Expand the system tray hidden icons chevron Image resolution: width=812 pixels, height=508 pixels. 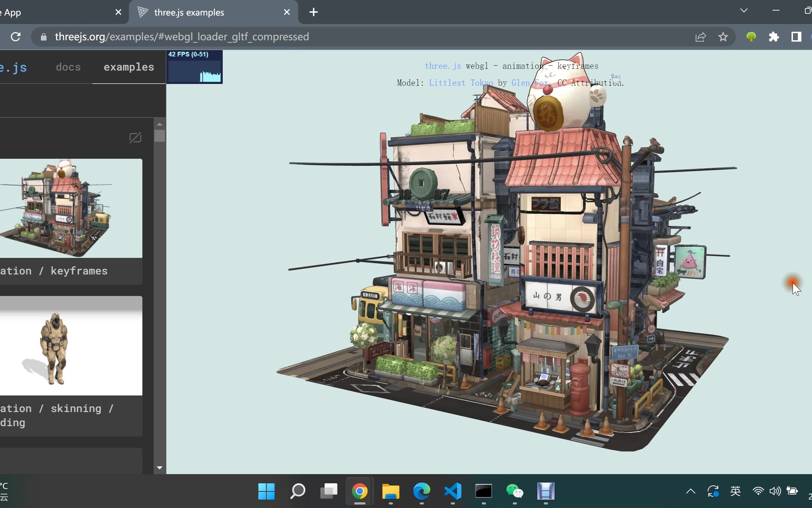(x=691, y=491)
